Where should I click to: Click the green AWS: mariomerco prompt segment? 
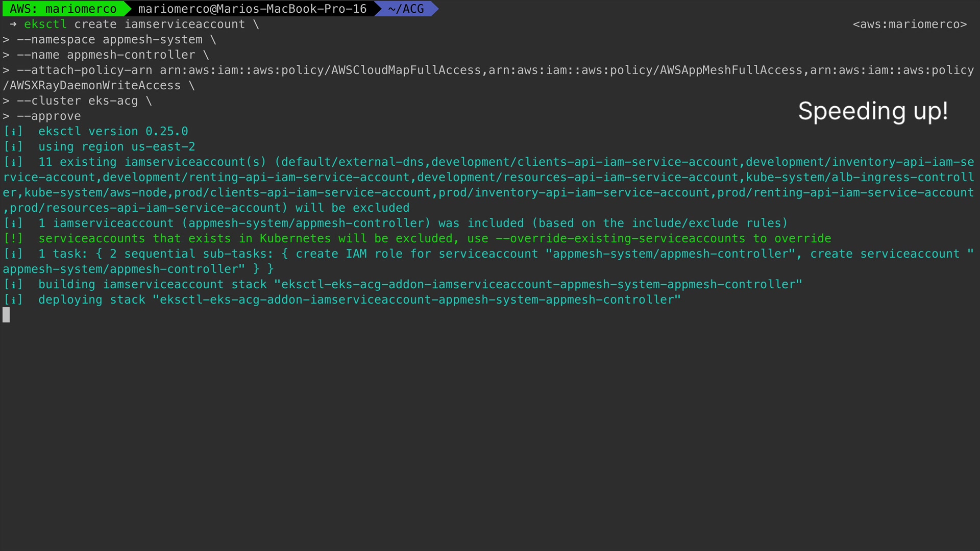click(63, 9)
